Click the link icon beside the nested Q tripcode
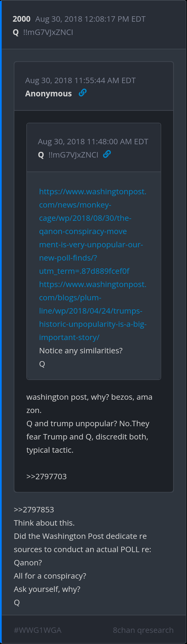 [x=107, y=154]
